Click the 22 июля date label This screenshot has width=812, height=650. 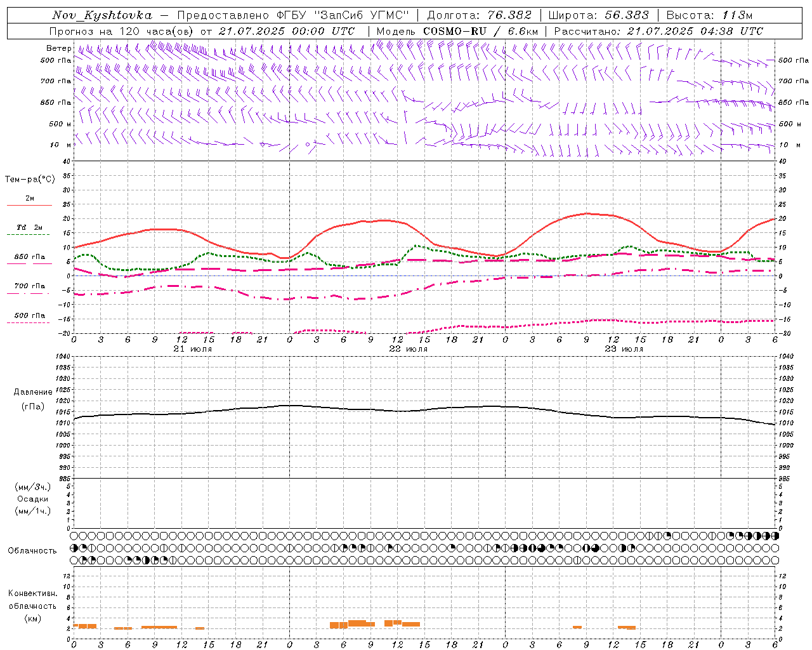[408, 349]
